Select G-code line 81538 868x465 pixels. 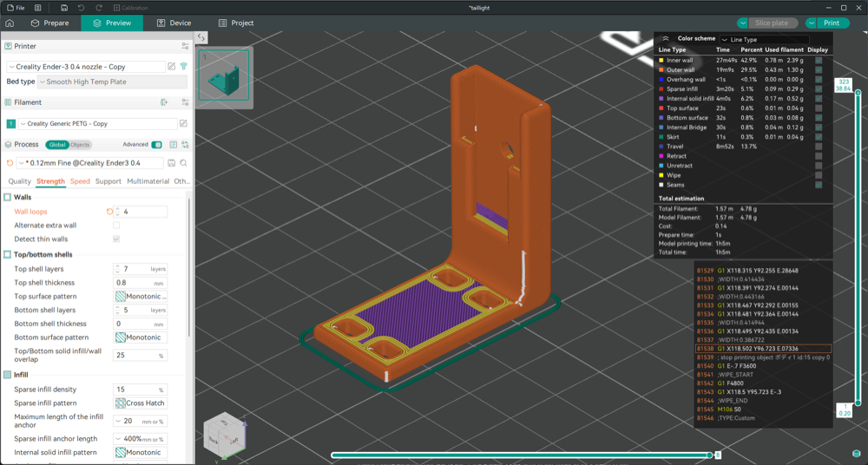763,349
